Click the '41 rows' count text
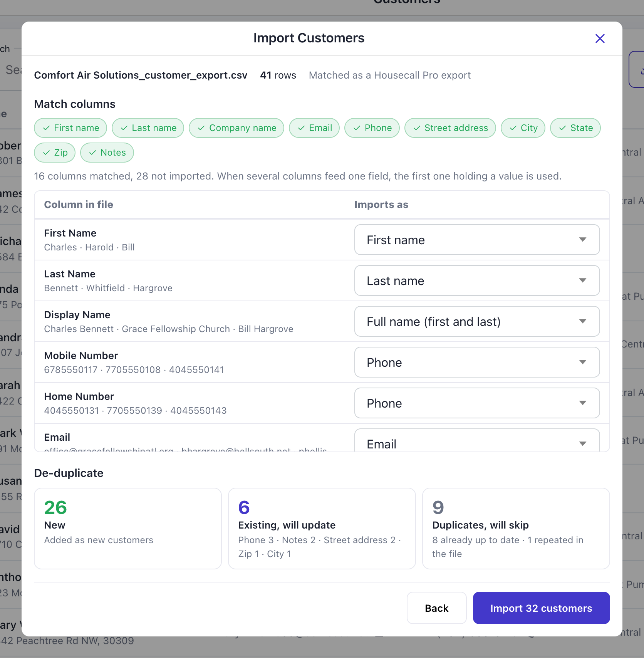The height and width of the screenshot is (658, 644). (x=278, y=75)
